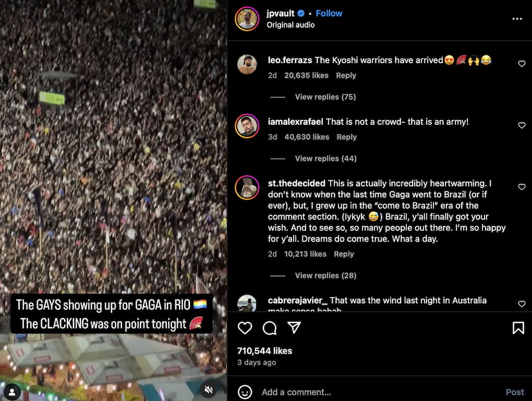The image size is (532, 401).
Task: Open comments via the speech bubble icon
Action: [x=270, y=328]
